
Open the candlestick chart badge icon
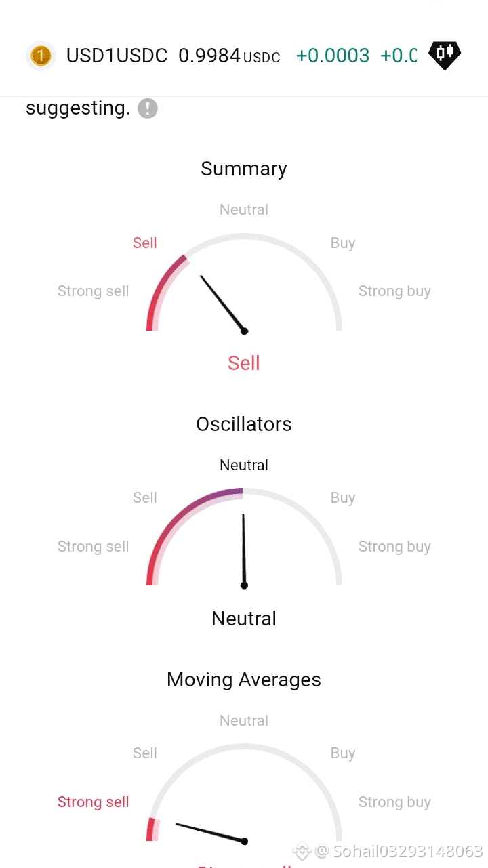click(445, 56)
